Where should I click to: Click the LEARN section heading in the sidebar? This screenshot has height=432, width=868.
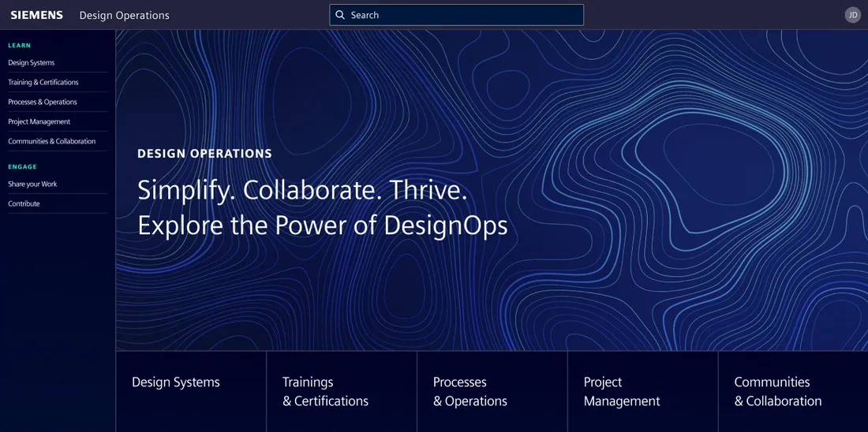20,46
